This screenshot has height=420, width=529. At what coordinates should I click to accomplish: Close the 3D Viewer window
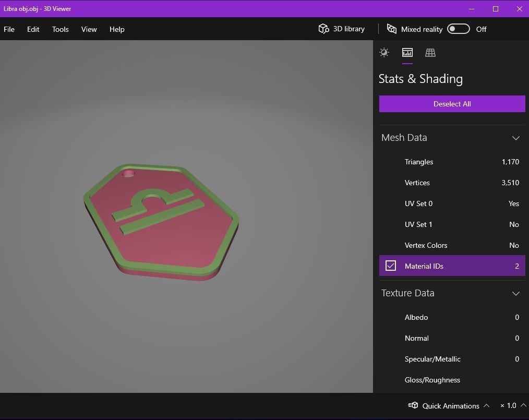click(520, 9)
